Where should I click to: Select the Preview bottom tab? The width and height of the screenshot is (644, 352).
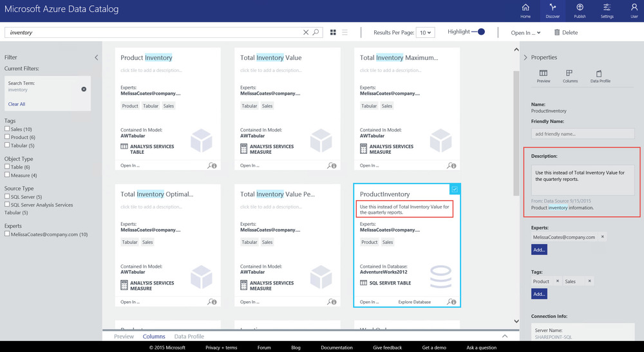[x=124, y=337]
